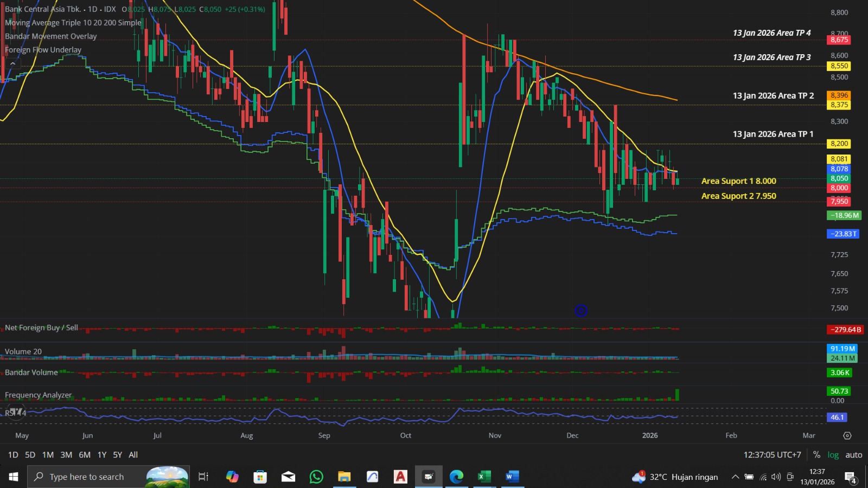Toggle auto scale mode
This screenshot has width=868, height=488.
tap(853, 455)
